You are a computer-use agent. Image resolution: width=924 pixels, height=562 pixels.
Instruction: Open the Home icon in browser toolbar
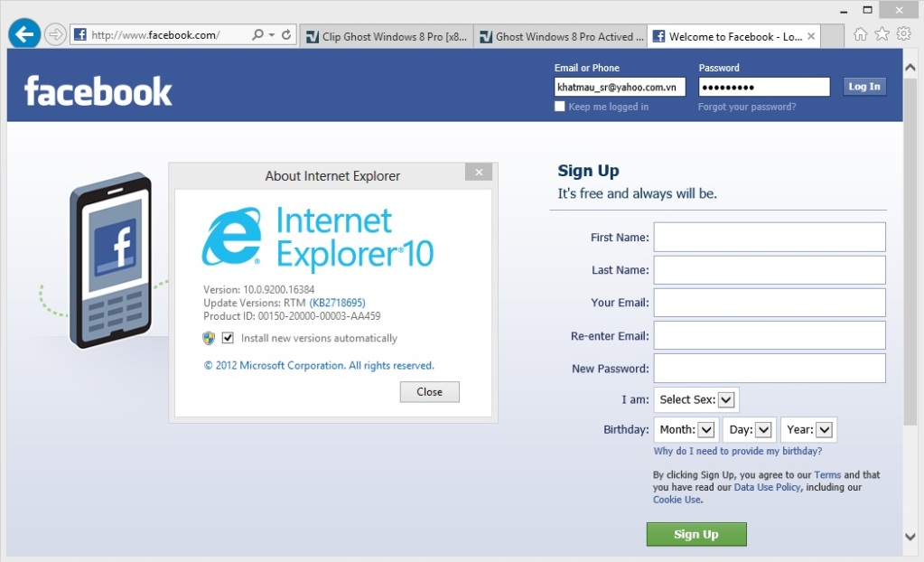[x=860, y=34]
